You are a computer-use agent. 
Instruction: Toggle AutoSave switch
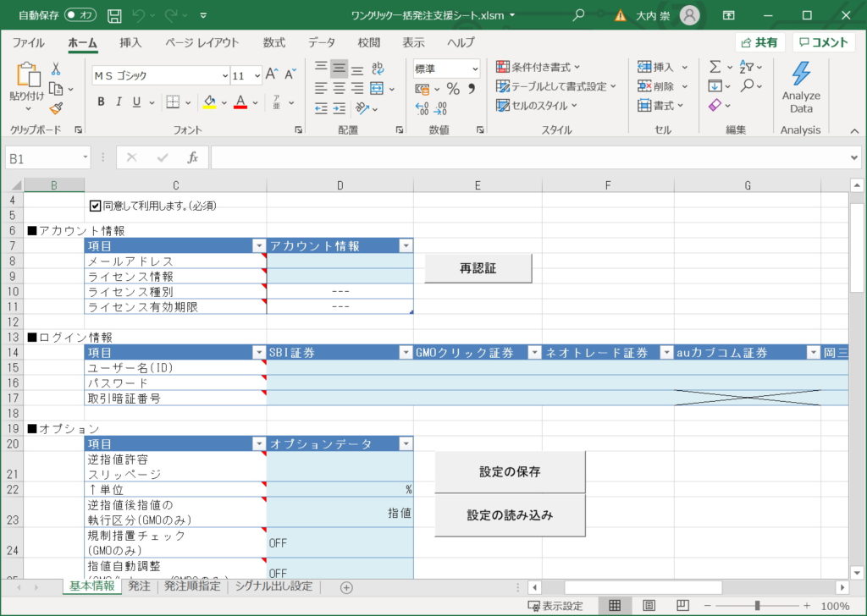80,15
